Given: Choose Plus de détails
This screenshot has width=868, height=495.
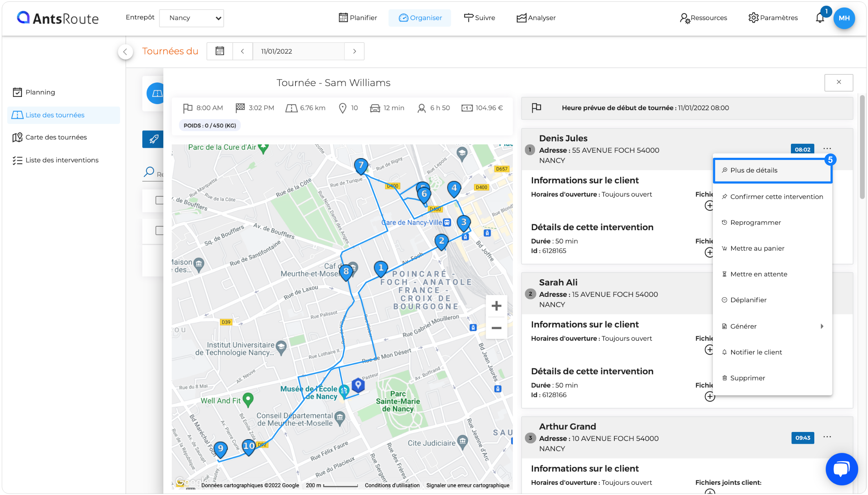Looking at the screenshot, I should coord(772,171).
